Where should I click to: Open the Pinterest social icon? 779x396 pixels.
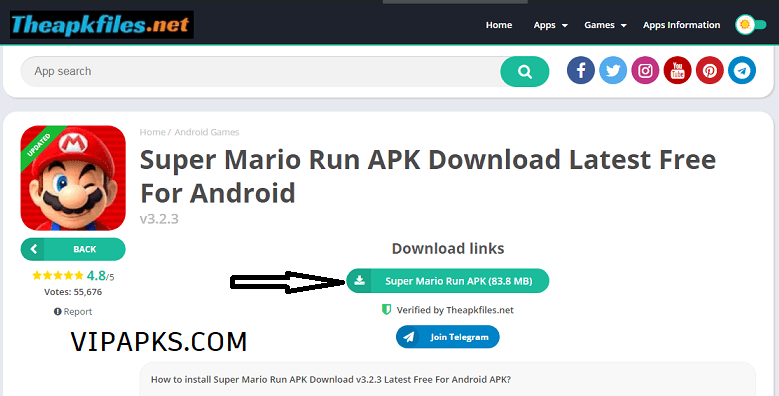tap(710, 70)
